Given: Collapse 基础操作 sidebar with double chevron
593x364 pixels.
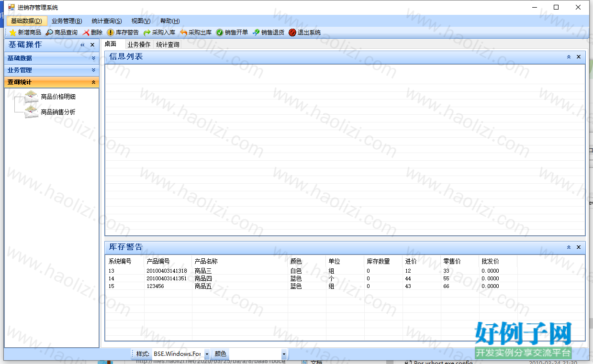Looking at the screenshot, I should (82, 45).
